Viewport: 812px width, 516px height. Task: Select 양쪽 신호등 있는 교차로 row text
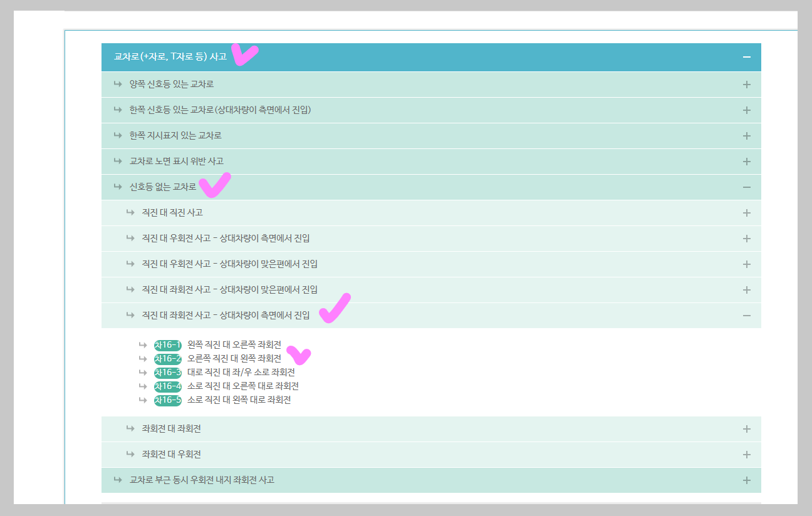[172, 84]
